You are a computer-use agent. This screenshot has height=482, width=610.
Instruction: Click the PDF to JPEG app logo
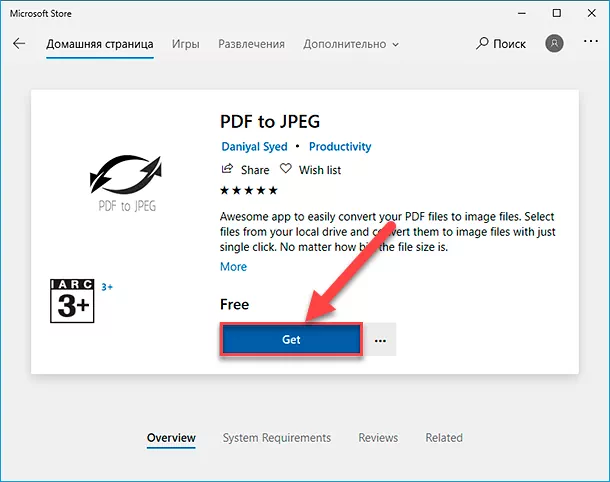pos(126,183)
